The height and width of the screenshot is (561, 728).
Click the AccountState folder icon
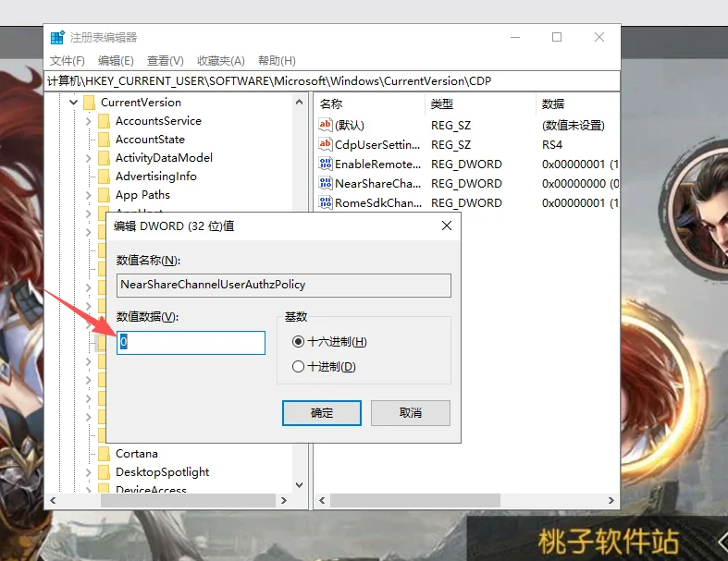pyautogui.click(x=104, y=140)
